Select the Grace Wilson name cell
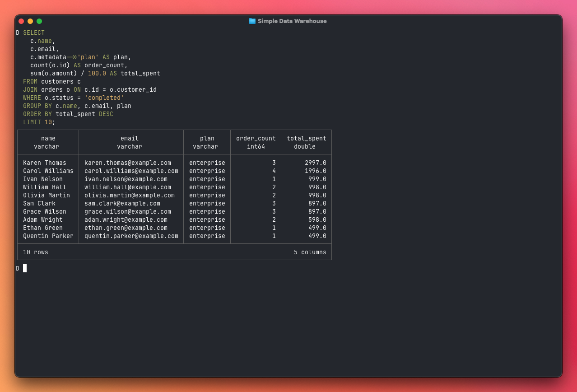Image resolution: width=577 pixels, height=392 pixels. click(x=45, y=212)
